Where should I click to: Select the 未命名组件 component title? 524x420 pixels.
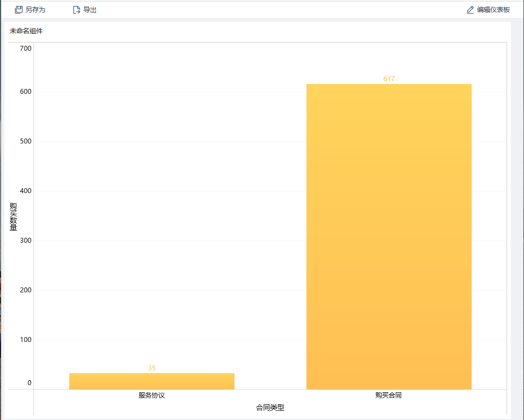pos(26,31)
